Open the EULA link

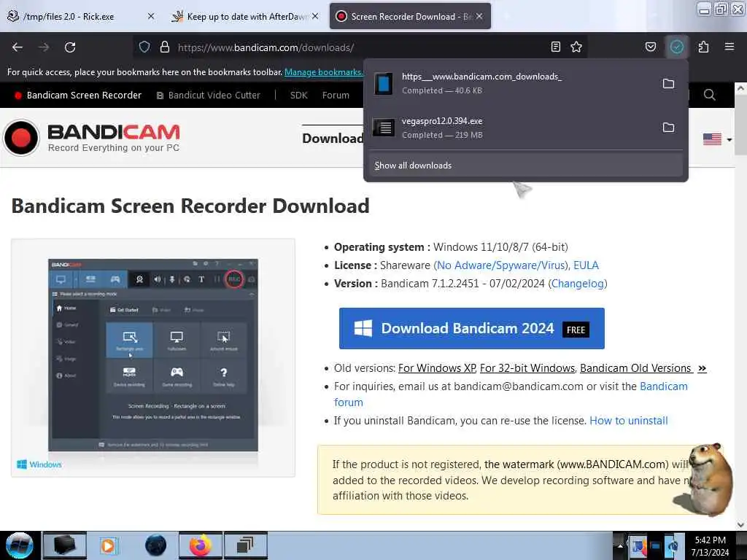[x=586, y=265]
